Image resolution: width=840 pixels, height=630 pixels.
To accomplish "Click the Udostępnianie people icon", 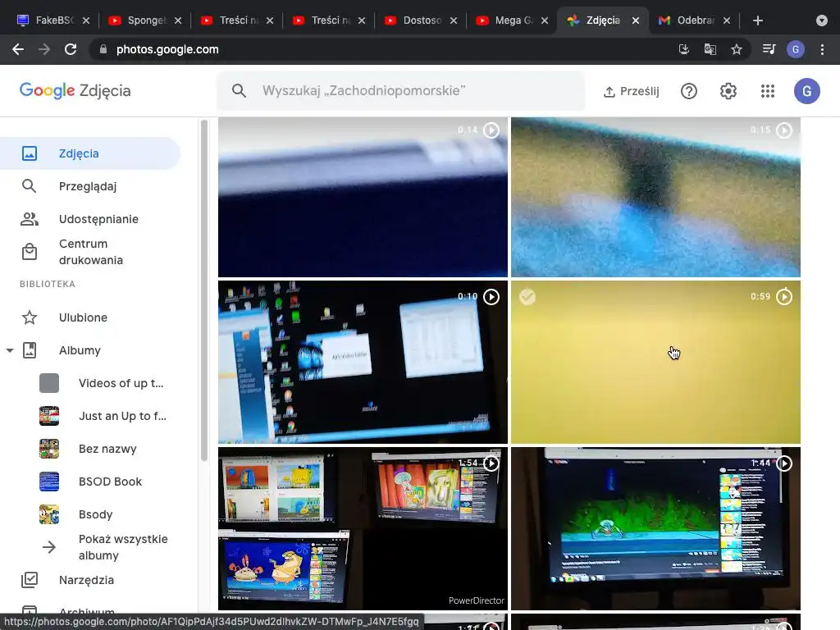I will pos(30,219).
